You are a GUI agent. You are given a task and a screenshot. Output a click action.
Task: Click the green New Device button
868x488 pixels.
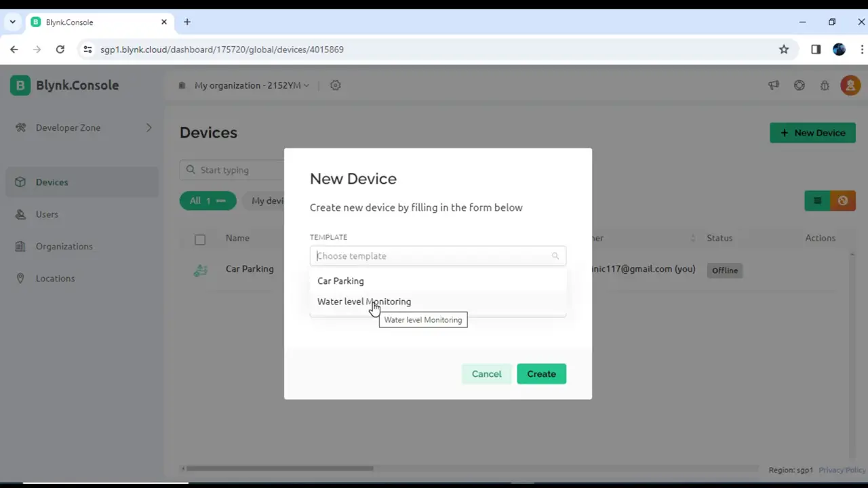click(x=812, y=133)
